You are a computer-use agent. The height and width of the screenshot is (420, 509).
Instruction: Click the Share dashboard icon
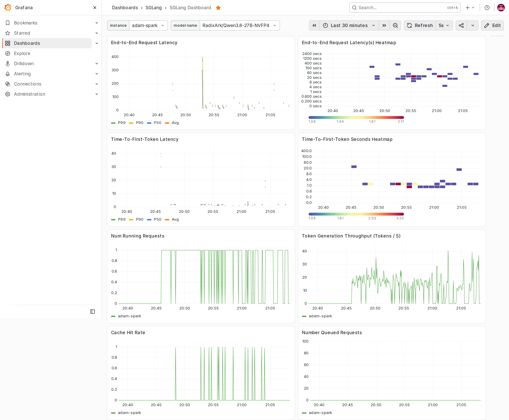tap(461, 25)
